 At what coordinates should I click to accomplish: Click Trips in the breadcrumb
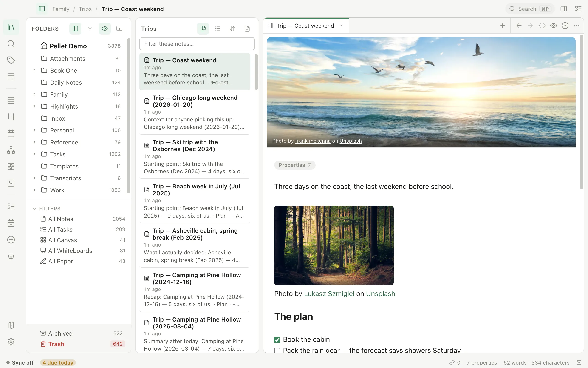[x=85, y=9]
